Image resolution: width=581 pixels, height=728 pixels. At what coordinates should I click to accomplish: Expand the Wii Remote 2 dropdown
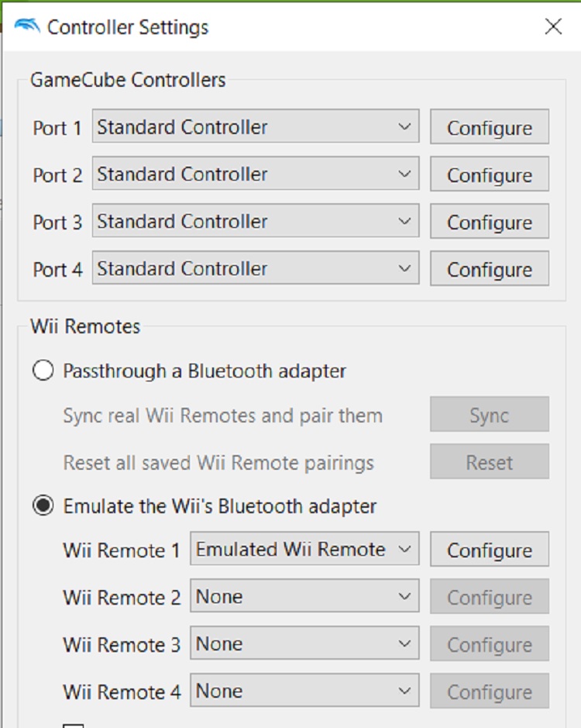pyautogui.click(x=304, y=597)
